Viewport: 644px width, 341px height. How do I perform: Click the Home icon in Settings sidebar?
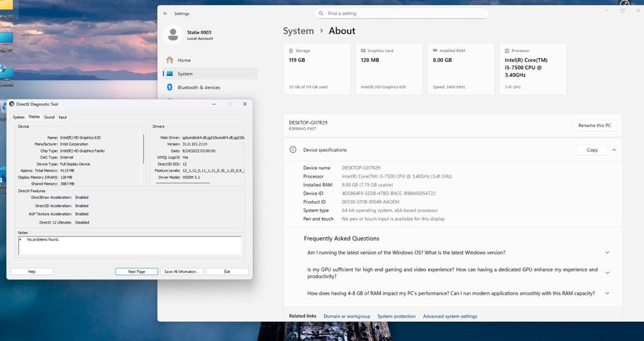(x=169, y=60)
